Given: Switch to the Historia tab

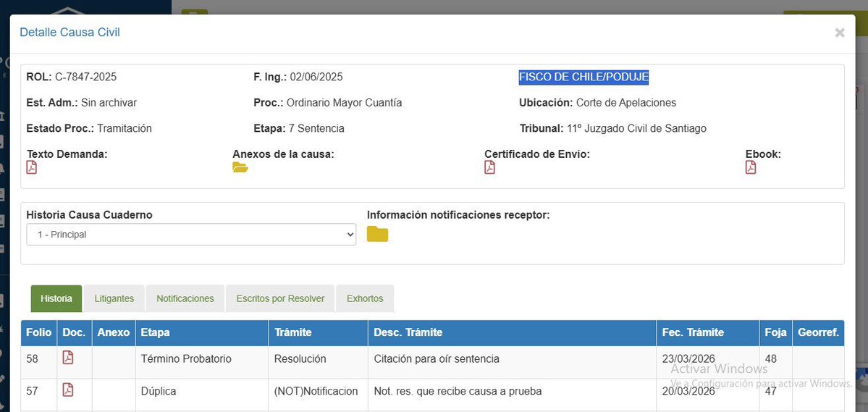Looking at the screenshot, I should (x=56, y=298).
